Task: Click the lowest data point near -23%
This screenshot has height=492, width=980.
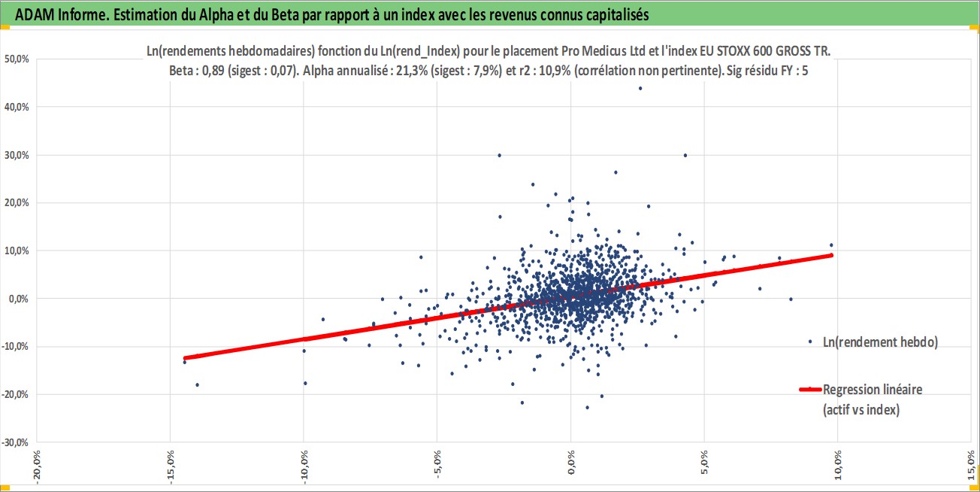Action: tap(587, 408)
